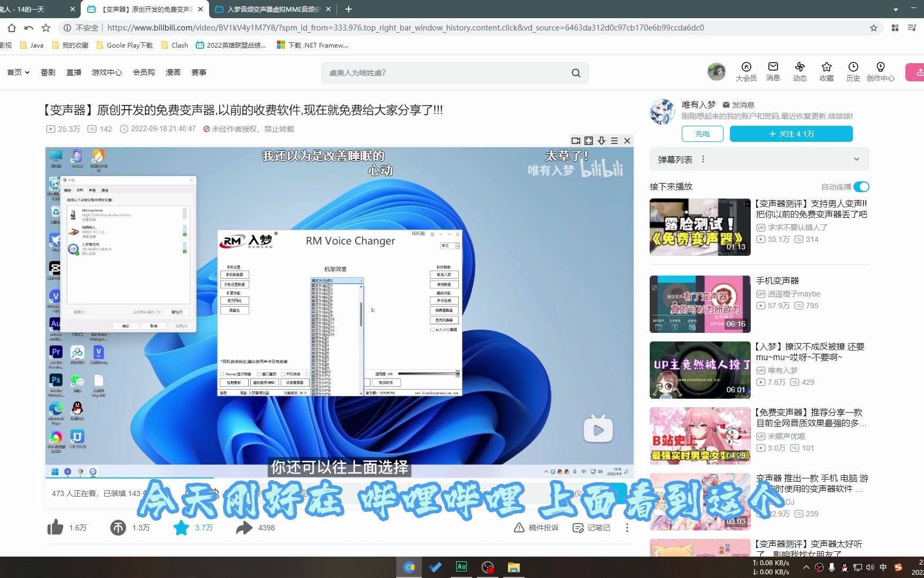Click 发消息 next to uploader name
This screenshot has height=578, width=924.
738,105
